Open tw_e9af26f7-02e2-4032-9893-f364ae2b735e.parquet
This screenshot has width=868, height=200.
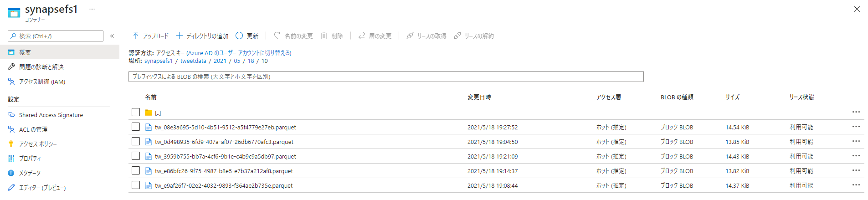(224, 186)
